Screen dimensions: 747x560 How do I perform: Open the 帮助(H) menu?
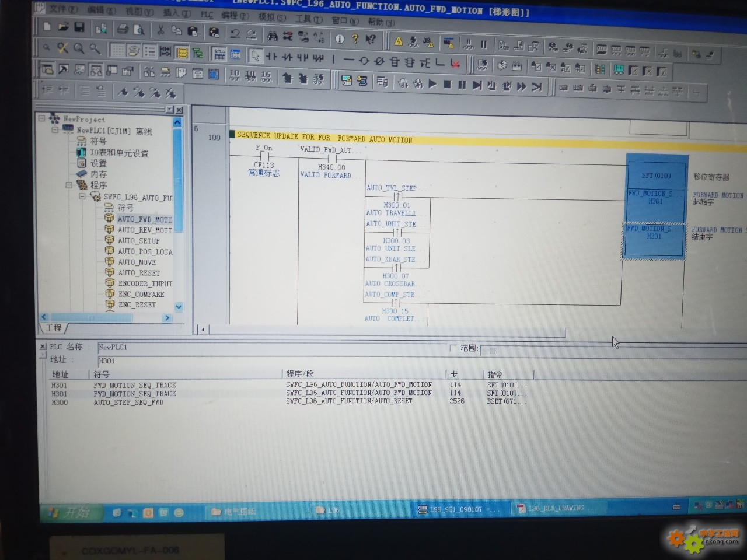(381, 22)
